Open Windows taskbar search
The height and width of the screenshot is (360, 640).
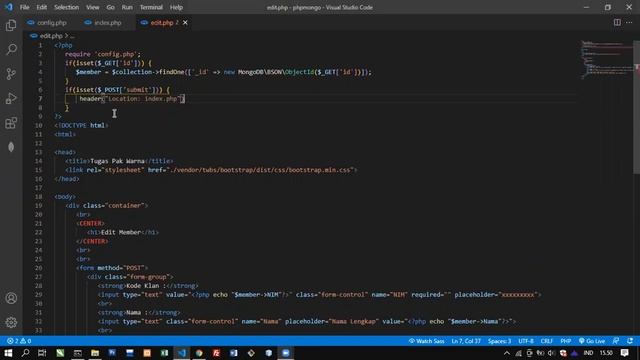[x=25, y=353]
